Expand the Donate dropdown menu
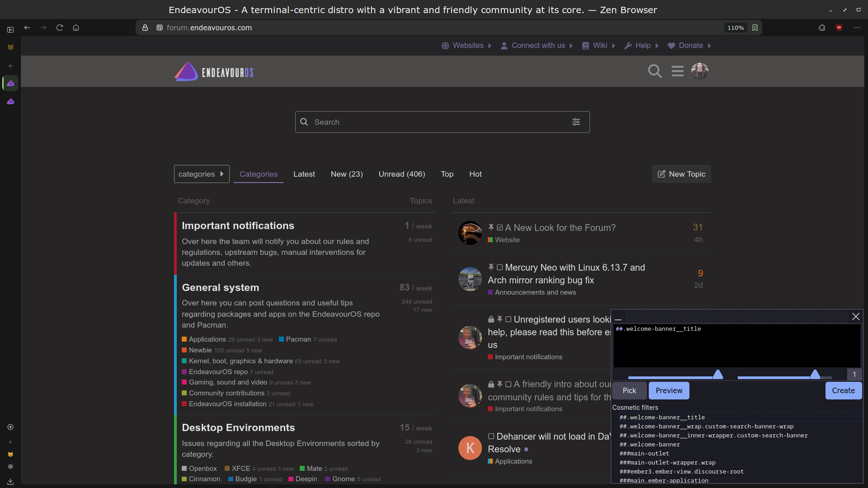868x488 pixels. point(689,46)
